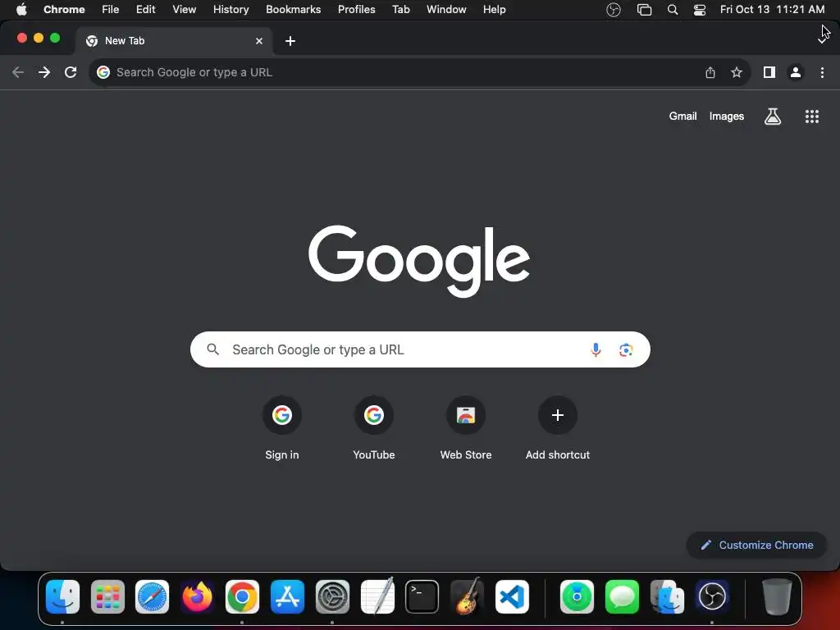840x630 pixels.
Task: Open TextEdit from the dock
Action: [377, 596]
